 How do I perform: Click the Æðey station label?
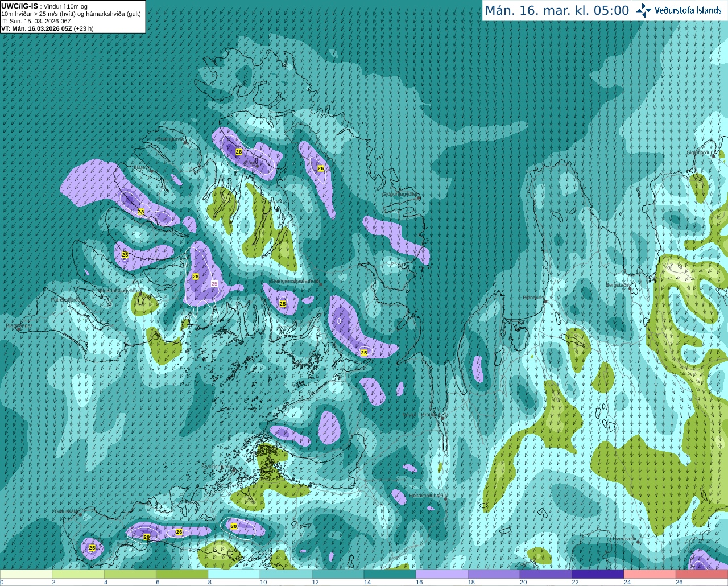(250, 163)
